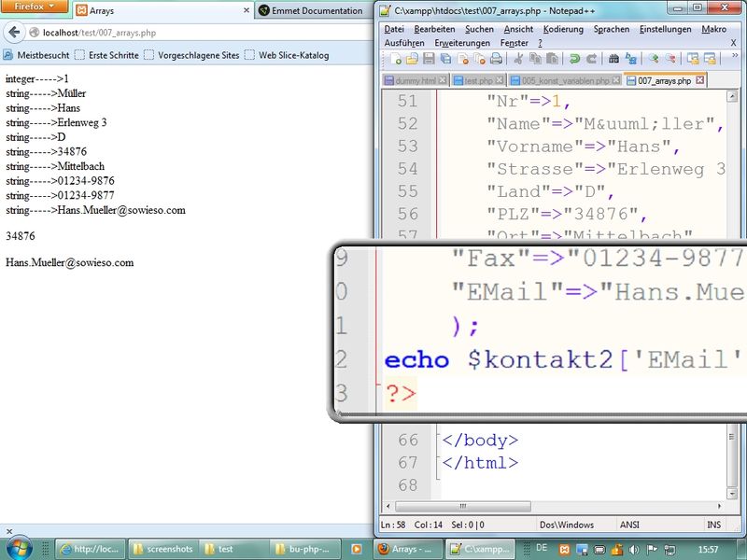Click the Save file toolbar icon
Image resolution: width=747 pixels, height=560 pixels.
(x=429, y=58)
